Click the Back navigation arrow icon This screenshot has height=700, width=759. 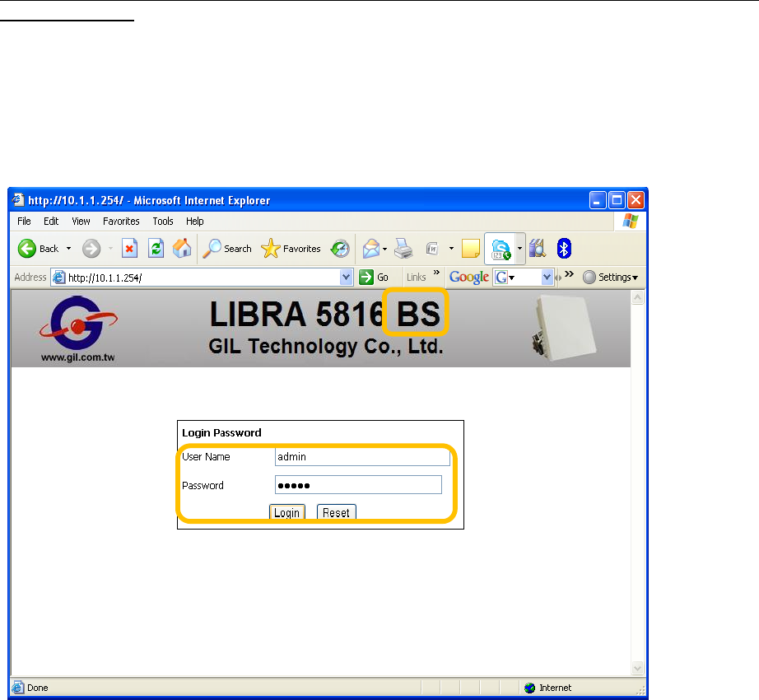pyautogui.click(x=26, y=249)
